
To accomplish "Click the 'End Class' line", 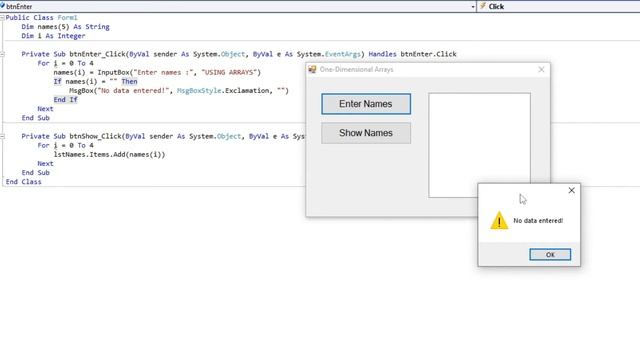I will click(24, 182).
